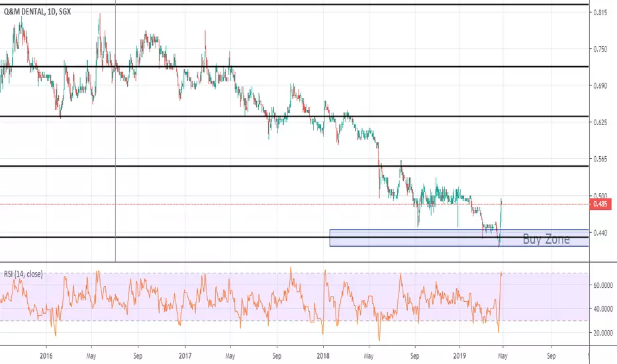Click the 2016 time axis label
617x364 pixels.
tap(46, 356)
